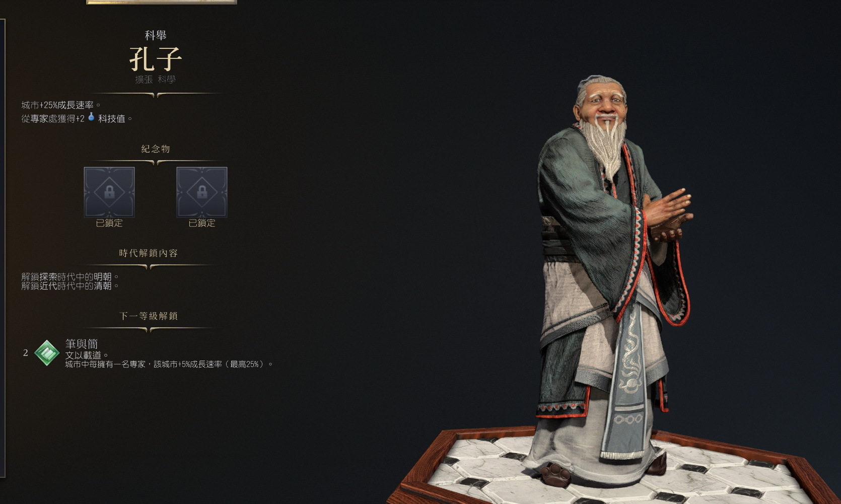Click the padlock in the left memento
Image resolution: width=841 pixels, height=504 pixels.
point(109,192)
